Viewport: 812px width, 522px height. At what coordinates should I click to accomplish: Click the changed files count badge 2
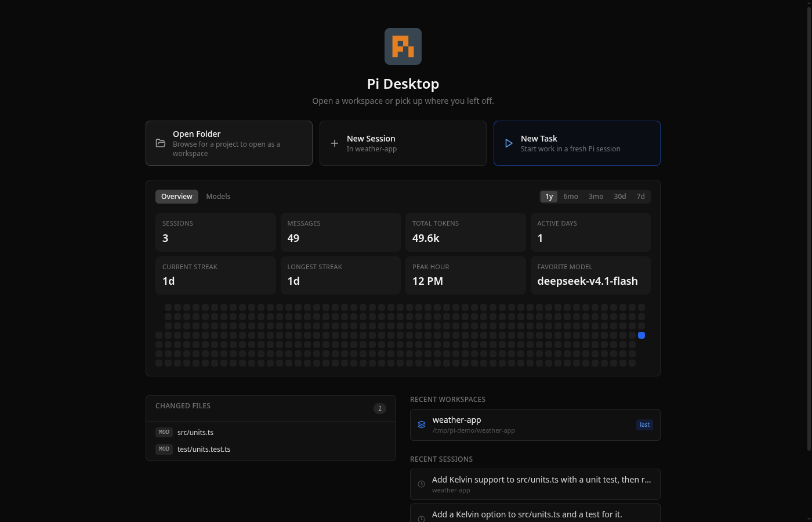click(380, 408)
